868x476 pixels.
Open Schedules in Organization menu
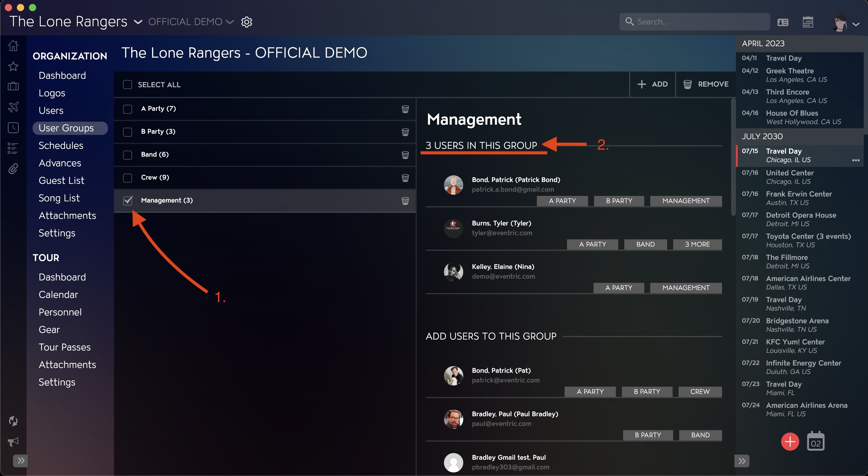point(61,145)
